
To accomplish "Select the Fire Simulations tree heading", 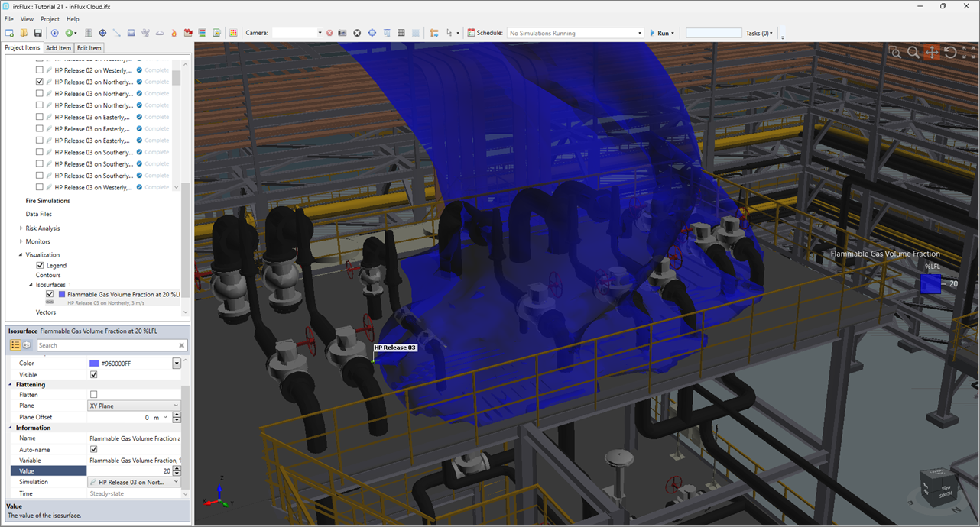I will coord(47,201).
